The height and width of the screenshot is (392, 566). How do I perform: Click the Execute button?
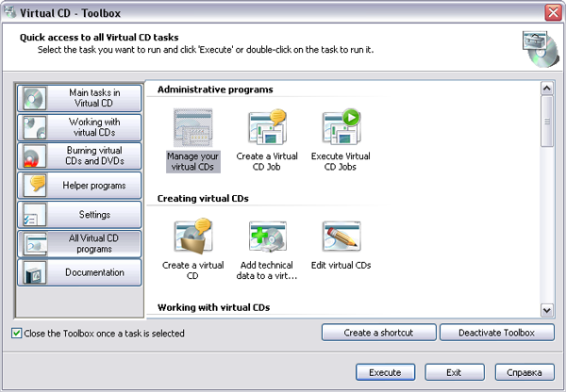[x=385, y=372]
